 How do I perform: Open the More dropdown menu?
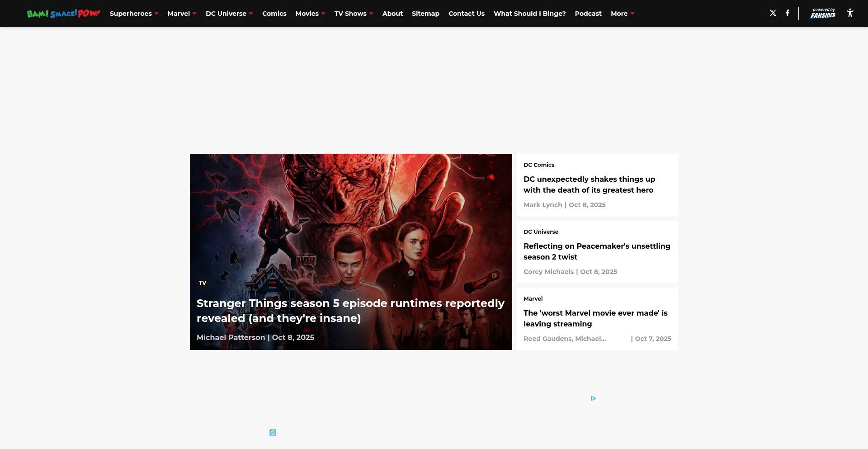click(x=622, y=14)
